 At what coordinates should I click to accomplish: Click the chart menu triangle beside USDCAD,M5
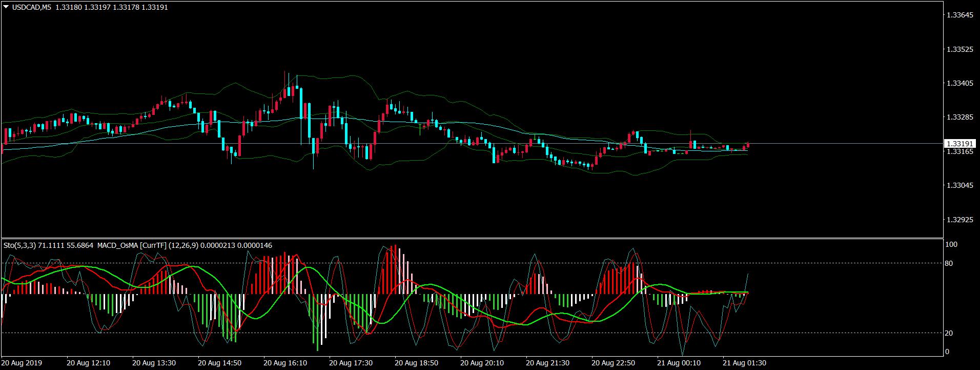click(x=6, y=7)
